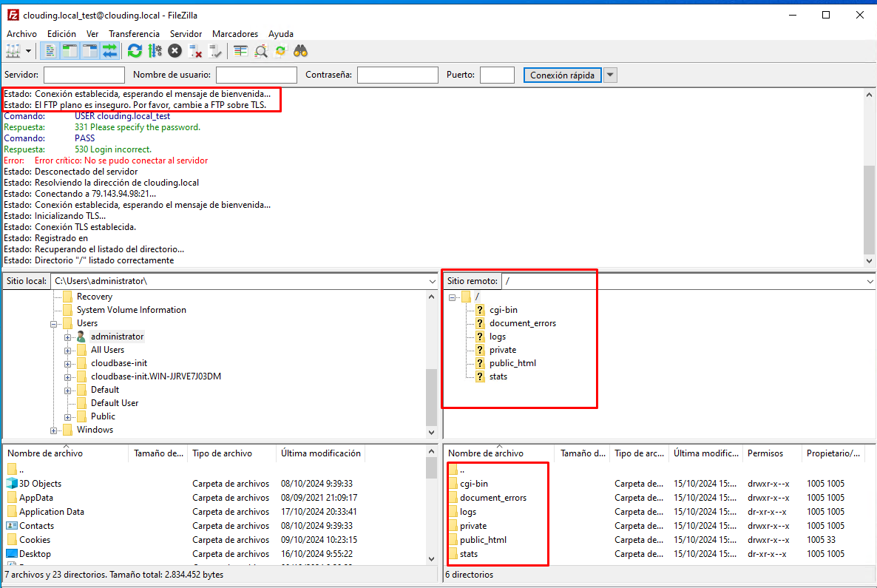The height and width of the screenshot is (588, 877).
Task: Expand the administrator folder node
Action: coord(68,337)
